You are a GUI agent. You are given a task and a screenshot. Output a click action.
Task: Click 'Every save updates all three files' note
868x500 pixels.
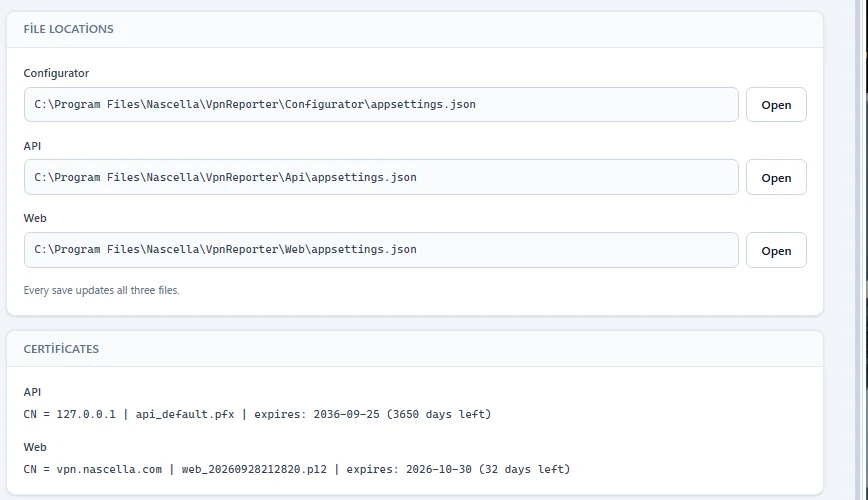(x=101, y=290)
